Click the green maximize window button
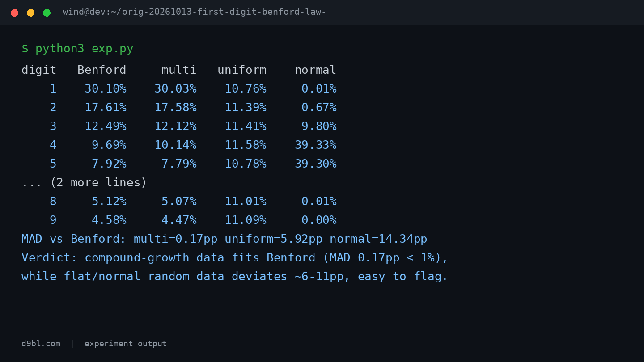Image resolution: width=644 pixels, height=362 pixels. point(47,13)
